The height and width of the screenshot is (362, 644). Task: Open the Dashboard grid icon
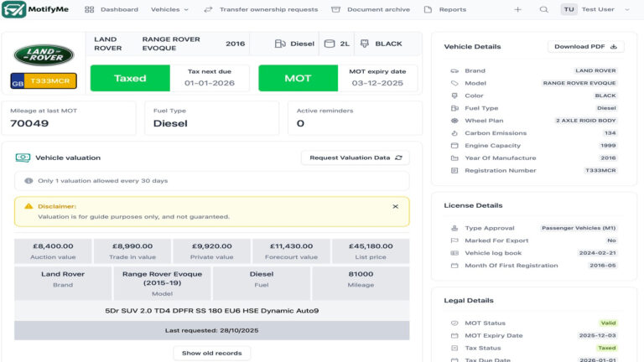point(89,9)
